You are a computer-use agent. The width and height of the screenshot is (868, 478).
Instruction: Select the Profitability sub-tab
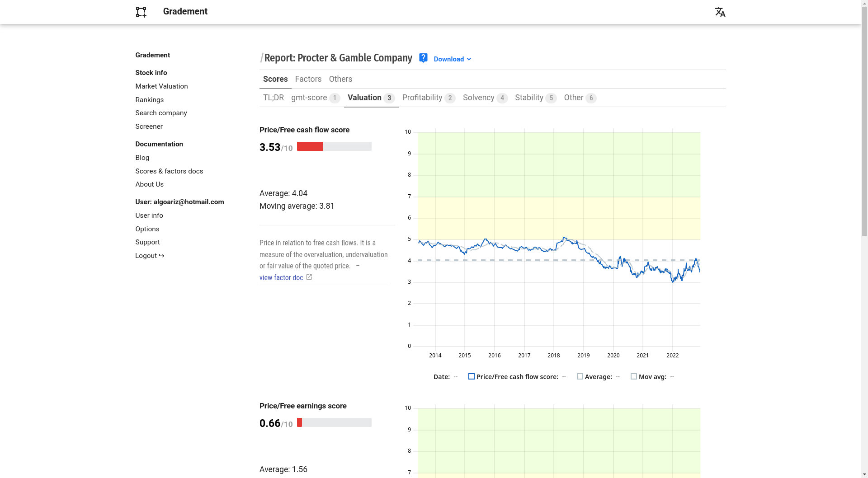click(429, 98)
